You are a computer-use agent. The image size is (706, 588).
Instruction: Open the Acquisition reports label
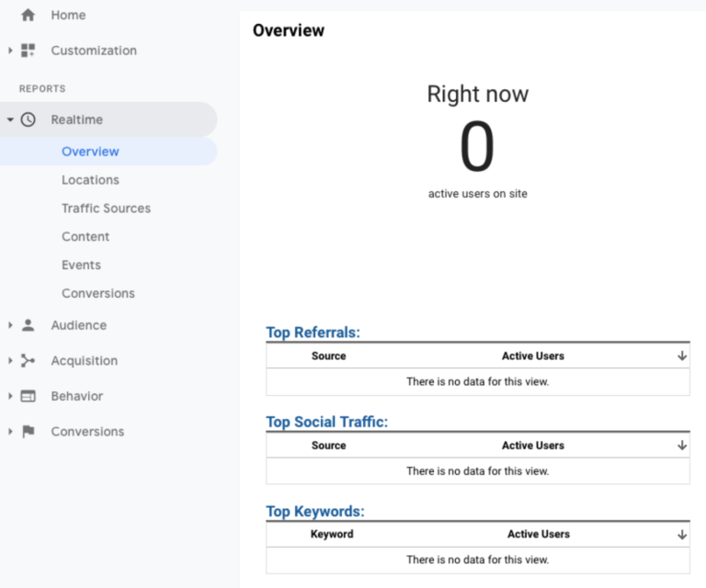click(x=85, y=361)
